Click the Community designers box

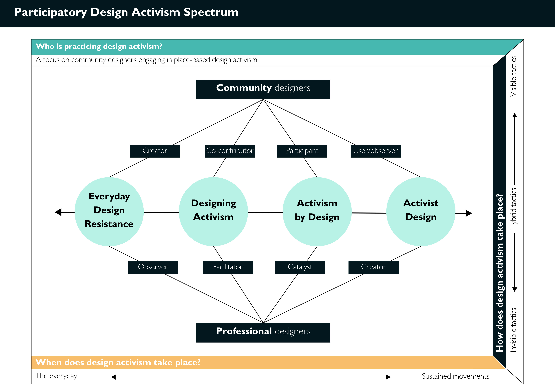point(263,89)
